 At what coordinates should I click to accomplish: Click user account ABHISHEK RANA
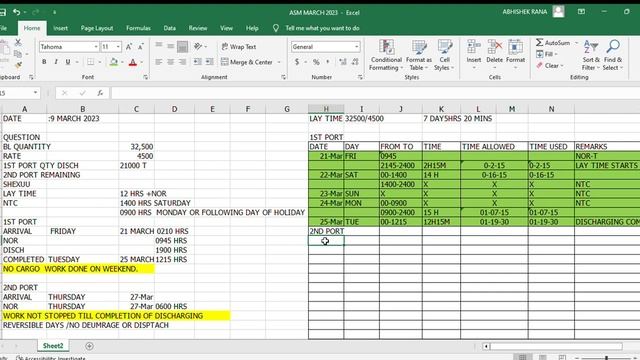[x=524, y=12]
